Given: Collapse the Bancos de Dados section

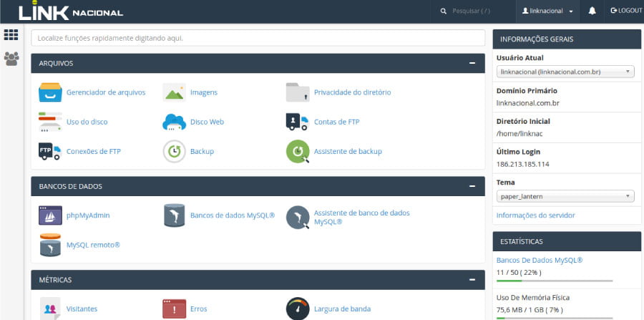Looking at the screenshot, I should tap(472, 186).
